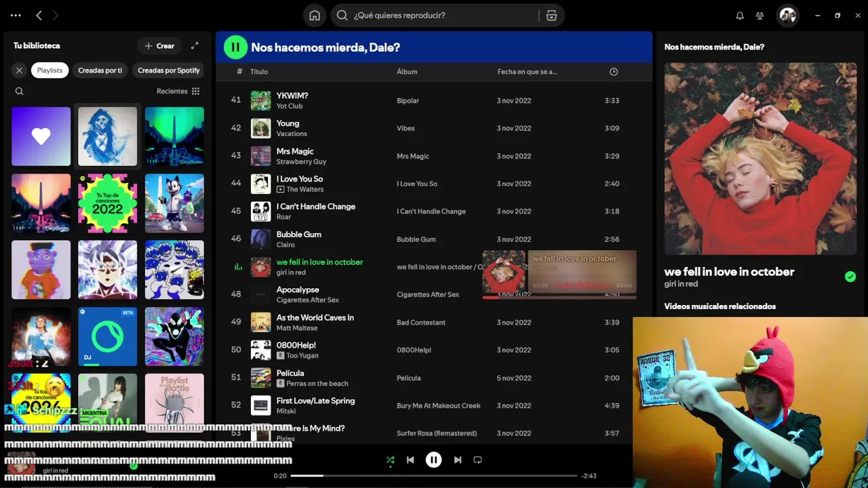The height and width of the screenshot is (488, 868).
Task: Clear the Playlists filter with X
Action: pos(19,70)
